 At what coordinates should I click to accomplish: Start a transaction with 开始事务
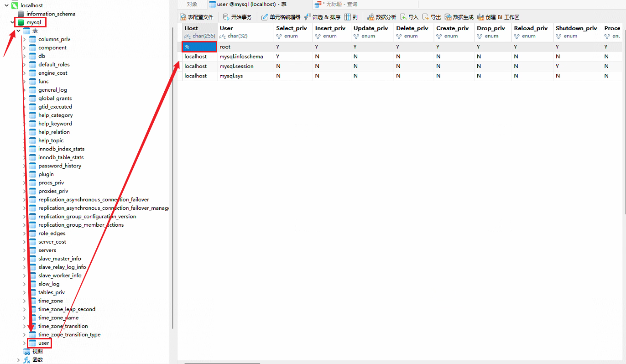pyautogui.click(x=237, y=17)
